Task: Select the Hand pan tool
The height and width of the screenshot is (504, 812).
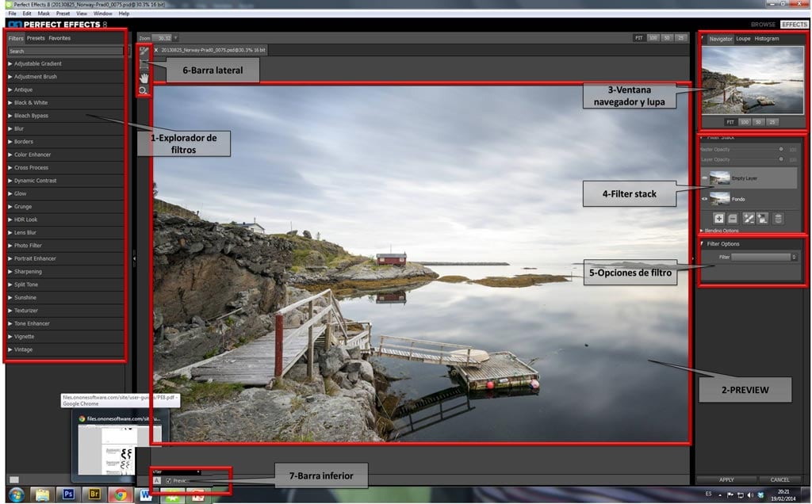Action: (x=144, y=78)
